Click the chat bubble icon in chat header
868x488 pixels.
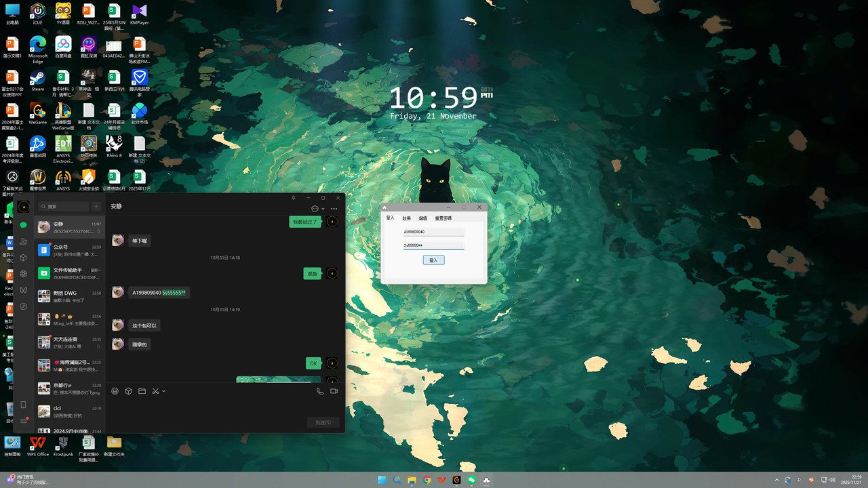tap(315, 209)
